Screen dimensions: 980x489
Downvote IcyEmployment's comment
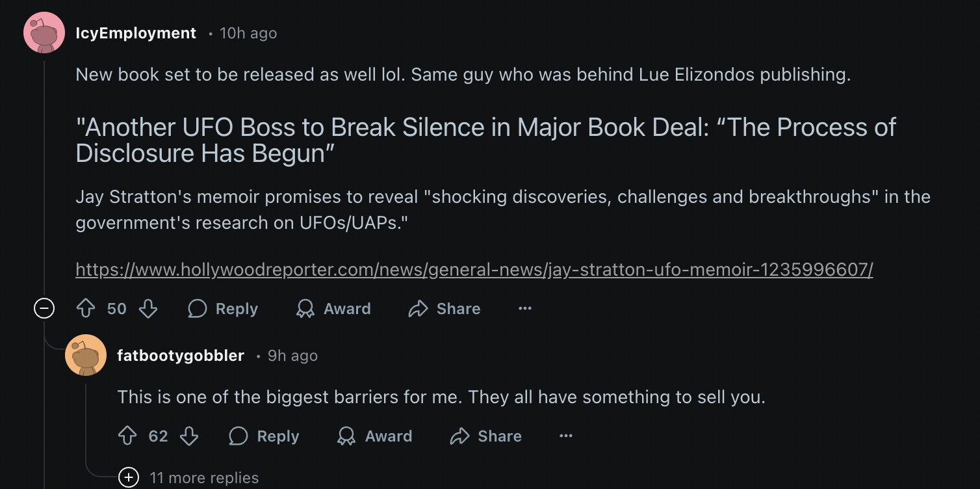[148, 308]
